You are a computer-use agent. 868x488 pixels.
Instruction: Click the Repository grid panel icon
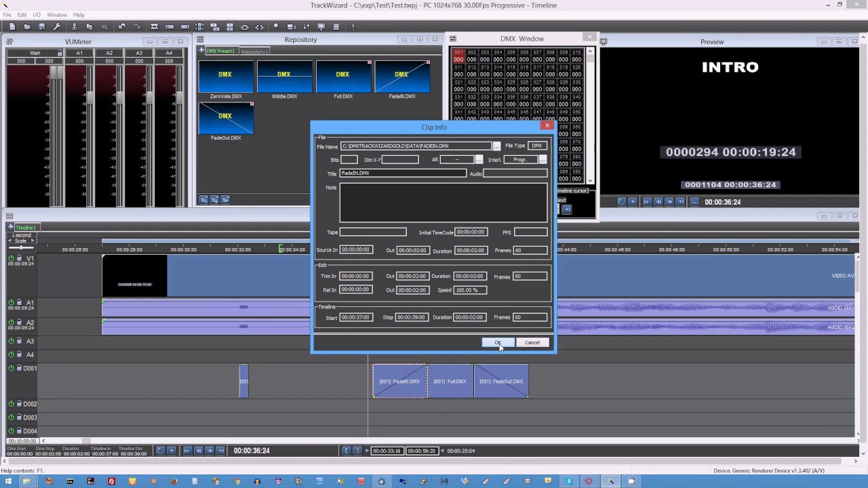[201, 40]
